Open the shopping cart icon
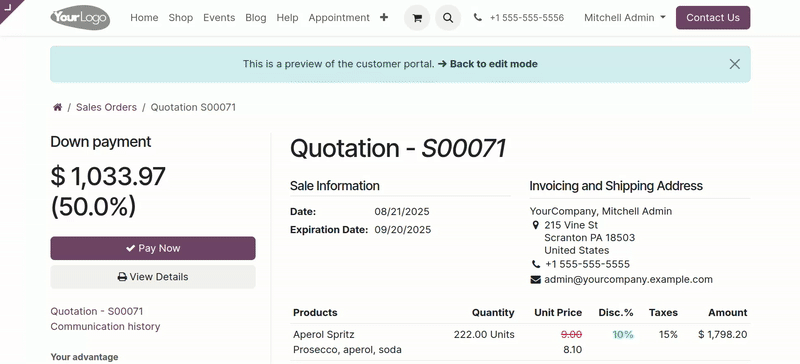Image resolution: width=800 pixels, height=364 pixels. [x=417, y=18]
